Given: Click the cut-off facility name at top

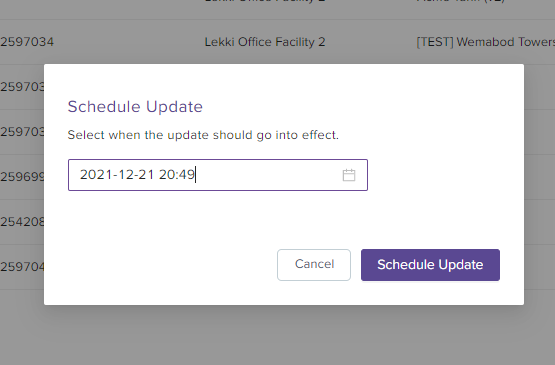Looking at the screenshot, I should tap(265, 1).
